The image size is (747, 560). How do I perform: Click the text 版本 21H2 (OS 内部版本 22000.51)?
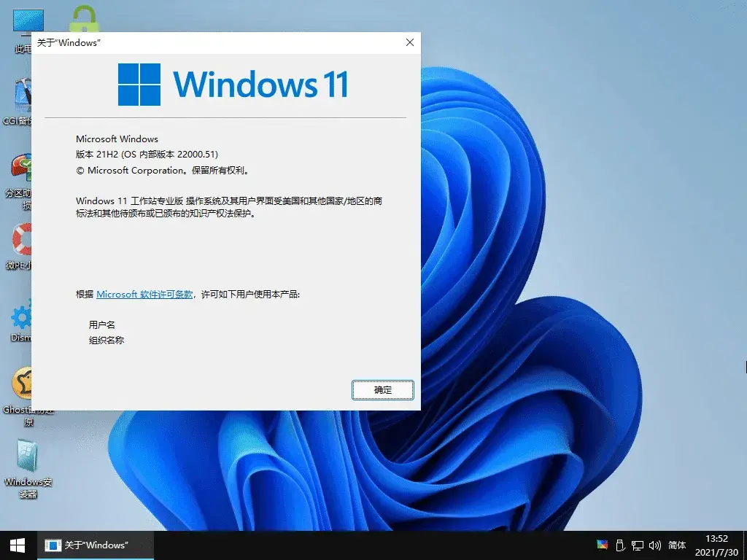[x=147, y=155]
